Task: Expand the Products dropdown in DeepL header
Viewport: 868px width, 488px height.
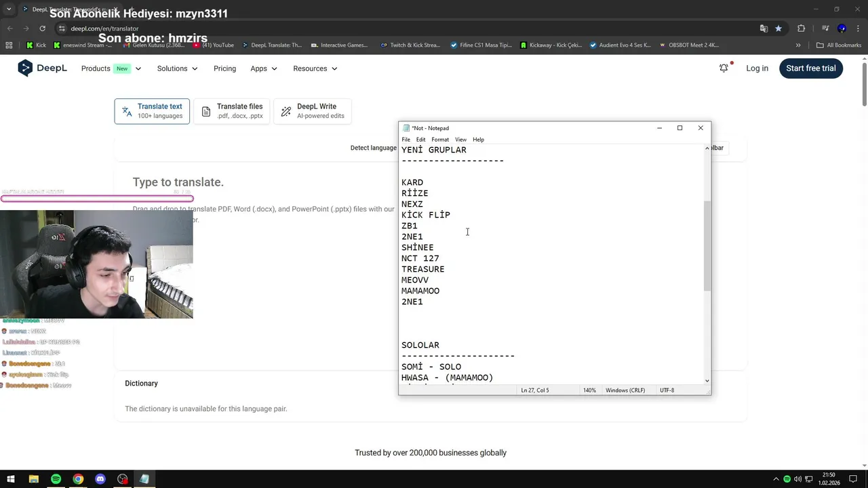Action: [111, 68]
